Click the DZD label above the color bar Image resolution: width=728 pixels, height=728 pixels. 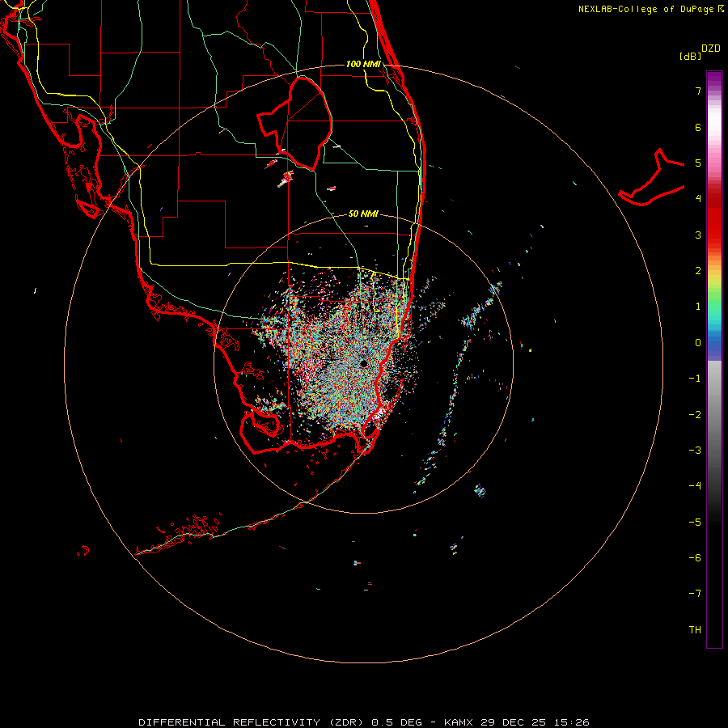pyautogui.click(x=711, y=49)
